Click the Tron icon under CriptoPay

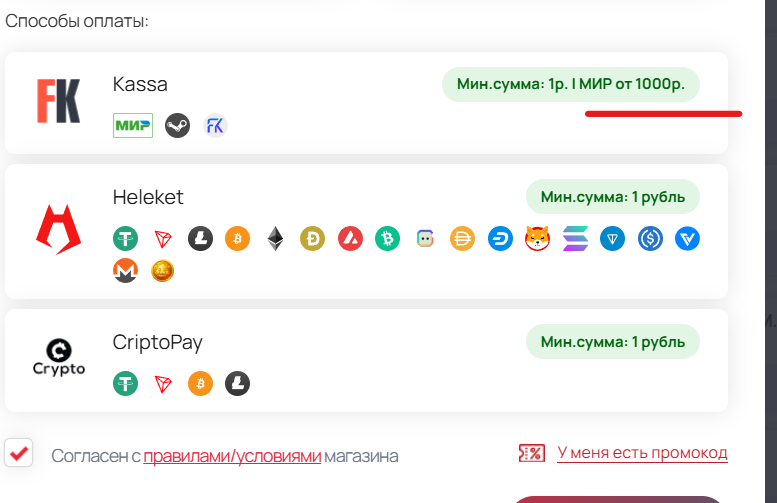click(163, 384)
